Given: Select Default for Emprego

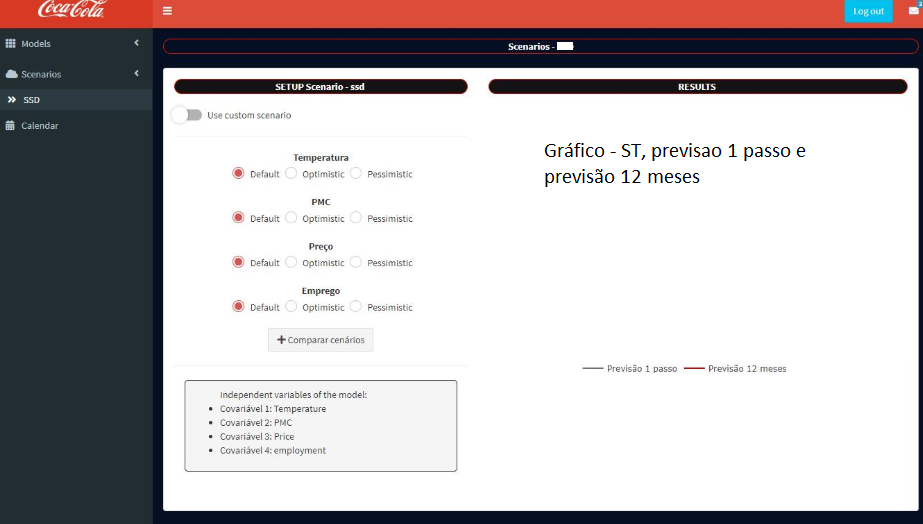Looking at the screenshot, I should 238,306.
